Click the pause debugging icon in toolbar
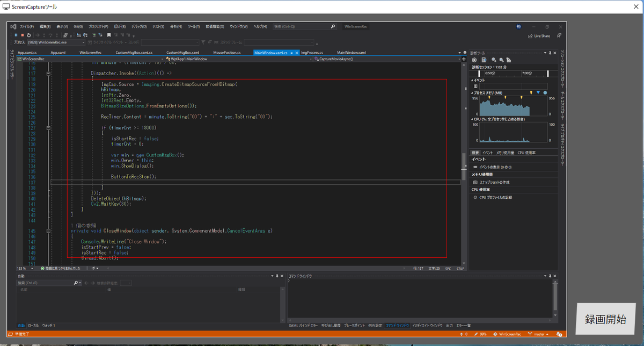The height and width of the screenshot is (346, 644). click(16, 35)
